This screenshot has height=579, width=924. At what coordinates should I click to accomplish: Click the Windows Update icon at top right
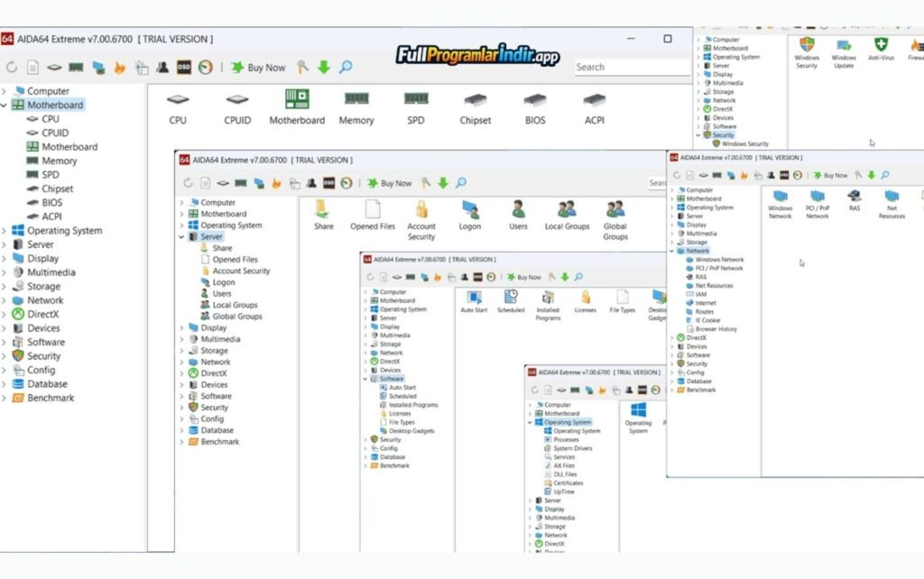pos(844,45)
